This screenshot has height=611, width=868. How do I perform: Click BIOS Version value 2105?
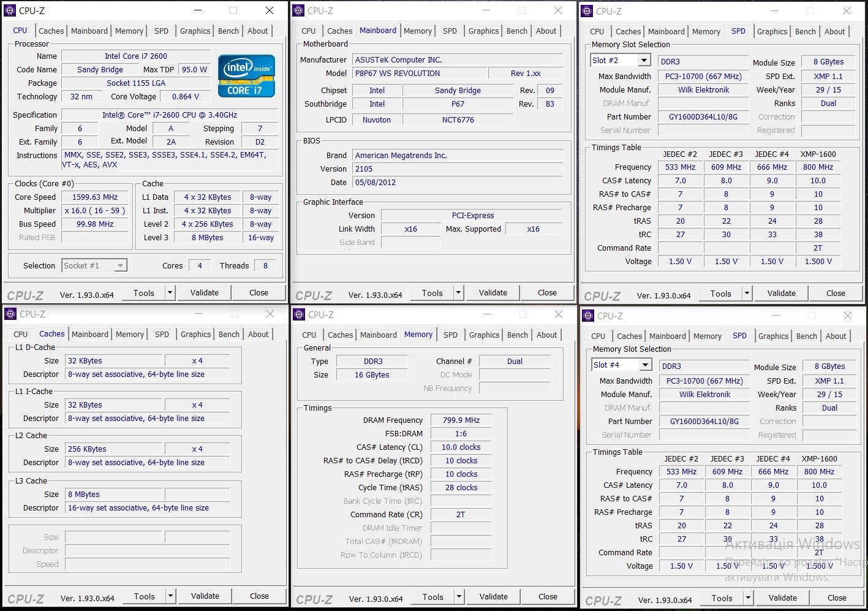(458, 169)
